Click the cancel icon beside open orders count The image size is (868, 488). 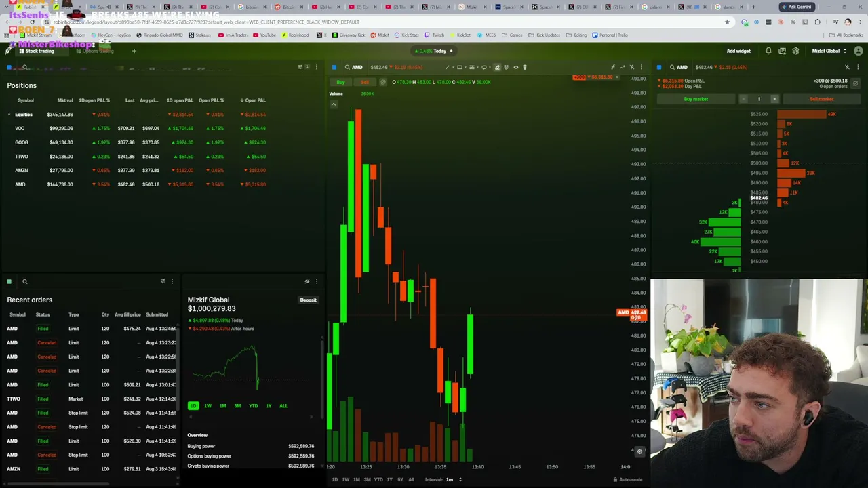point(855,83)
